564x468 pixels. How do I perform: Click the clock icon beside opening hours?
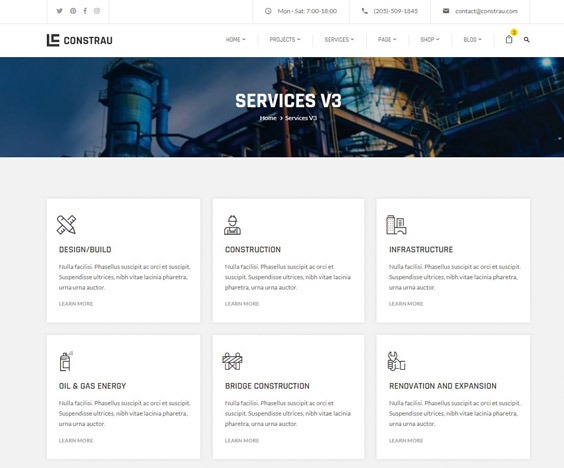tap(268, 11)
